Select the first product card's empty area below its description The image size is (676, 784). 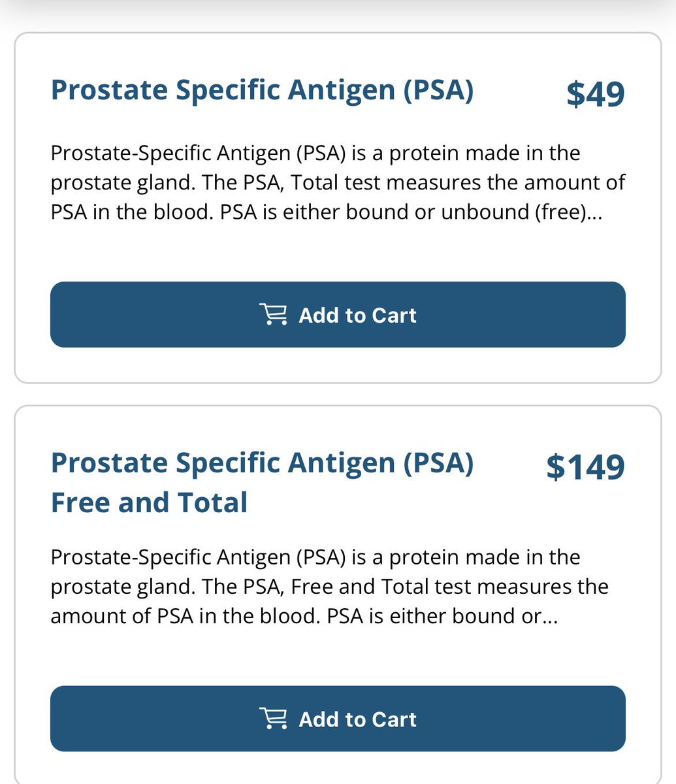coord(338,253)
